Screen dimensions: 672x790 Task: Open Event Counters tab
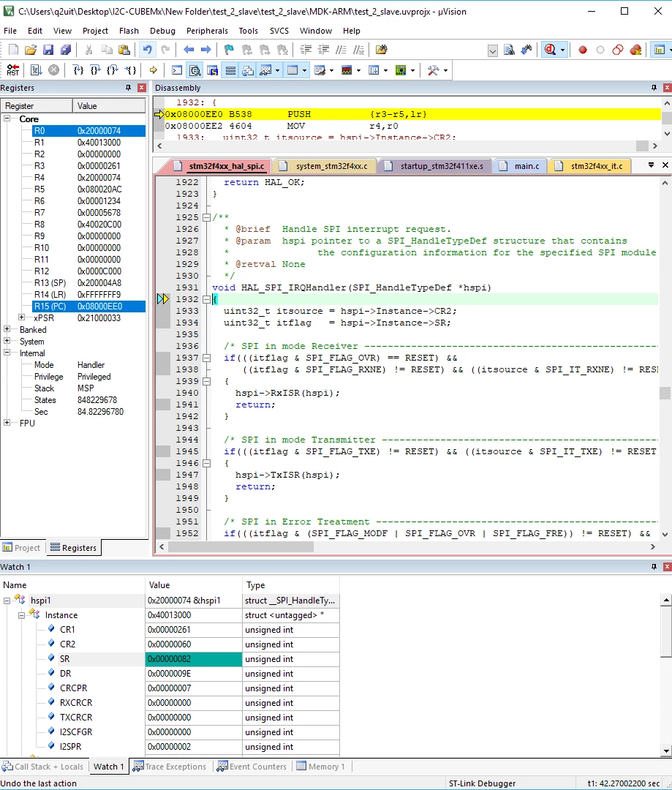click(252, 767)
